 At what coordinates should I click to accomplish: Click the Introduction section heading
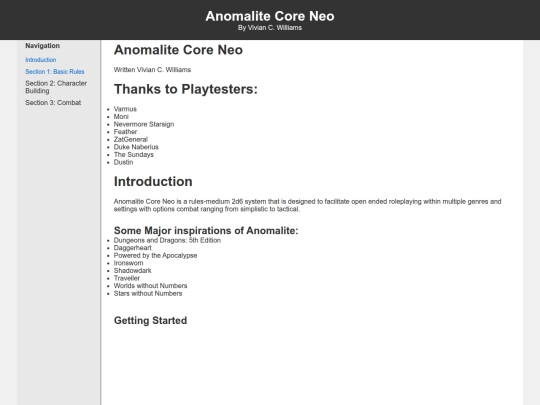coord(153,181)
